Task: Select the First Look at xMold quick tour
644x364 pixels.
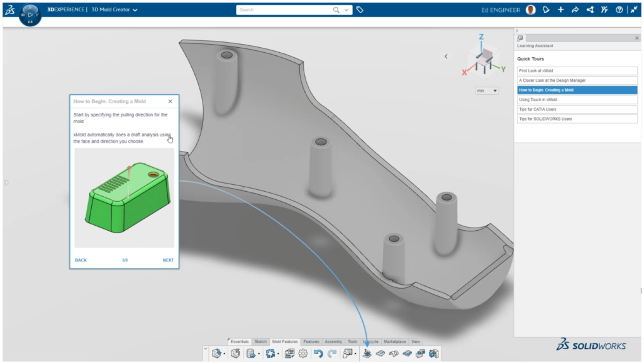Action: (x=577, y=70)
